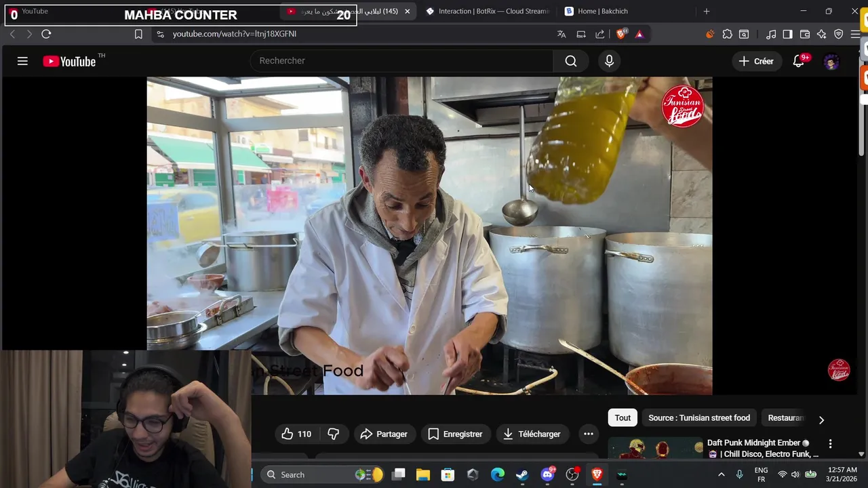The image size is (868, 488).
Task: Open the orange extension icon
Action: [710, 34]
